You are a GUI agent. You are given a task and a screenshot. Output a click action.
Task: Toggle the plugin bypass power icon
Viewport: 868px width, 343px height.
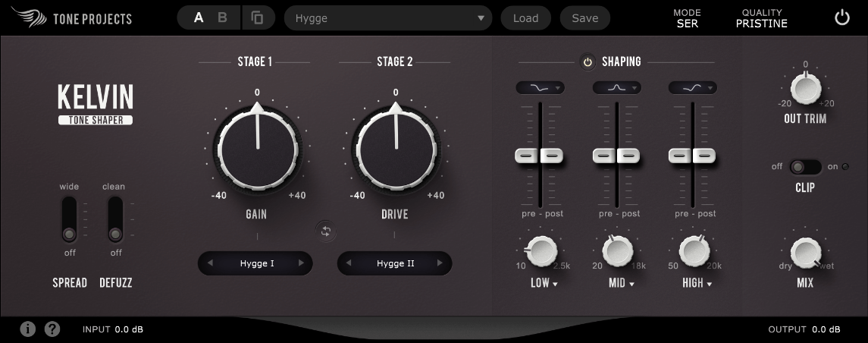coord(842,18)
